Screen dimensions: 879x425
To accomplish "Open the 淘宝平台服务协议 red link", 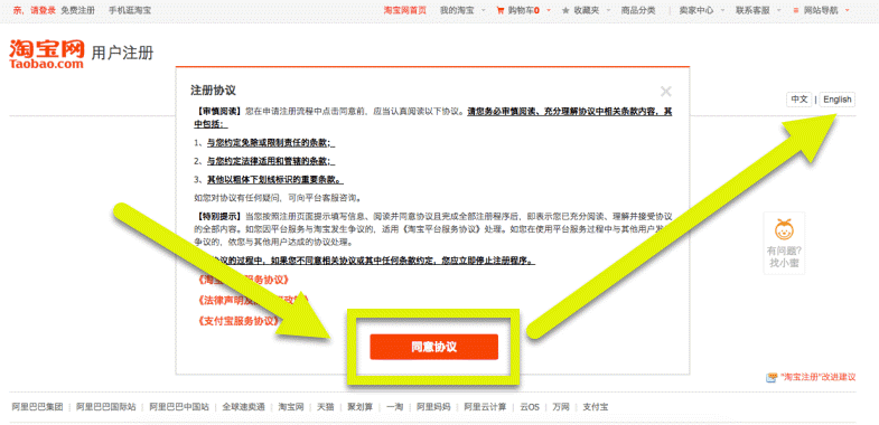I will 244,279.
